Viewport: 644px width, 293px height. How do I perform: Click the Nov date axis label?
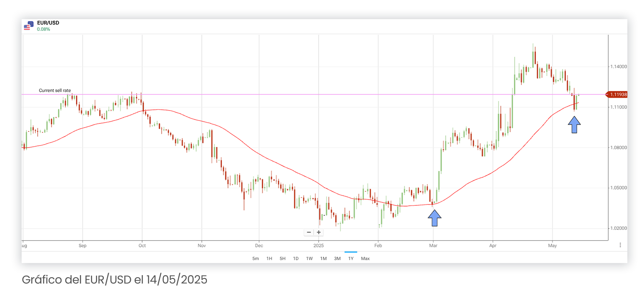pyautogui.click(x=202, y=245)
